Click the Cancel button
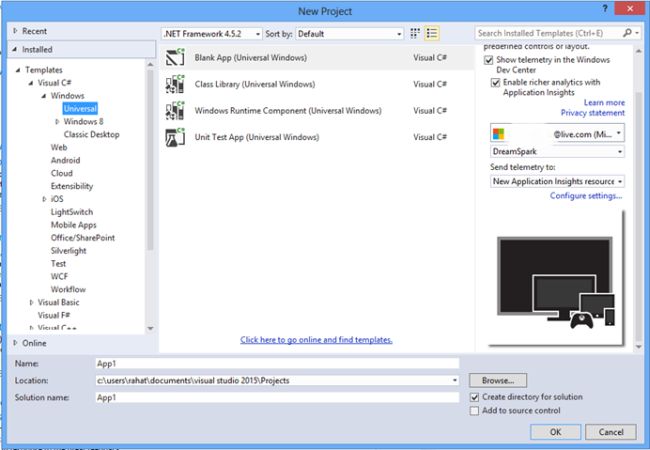 611,432
